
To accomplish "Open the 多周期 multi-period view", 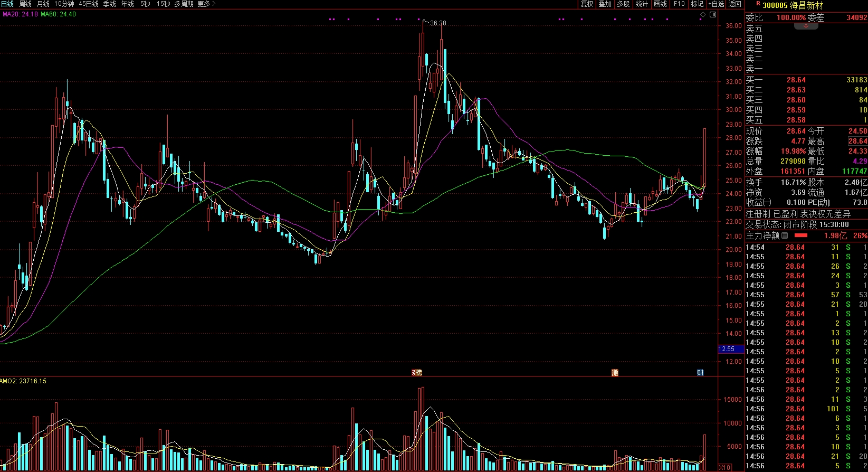I will click(184, 4).
